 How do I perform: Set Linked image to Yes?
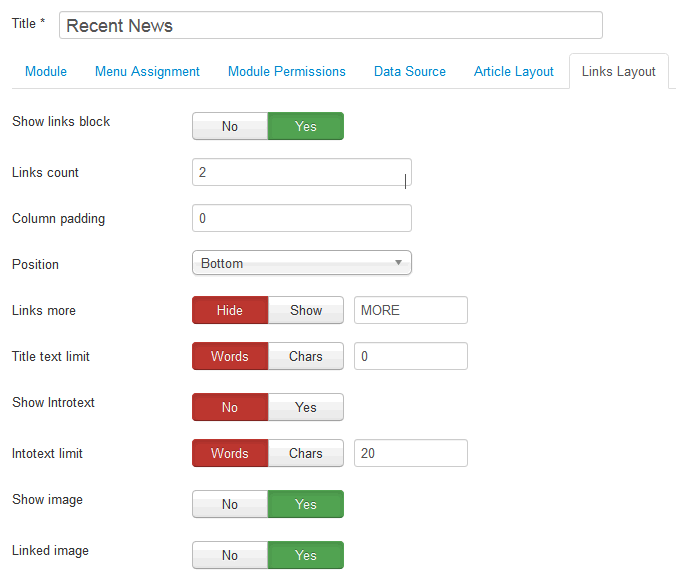tap(306, 555)
